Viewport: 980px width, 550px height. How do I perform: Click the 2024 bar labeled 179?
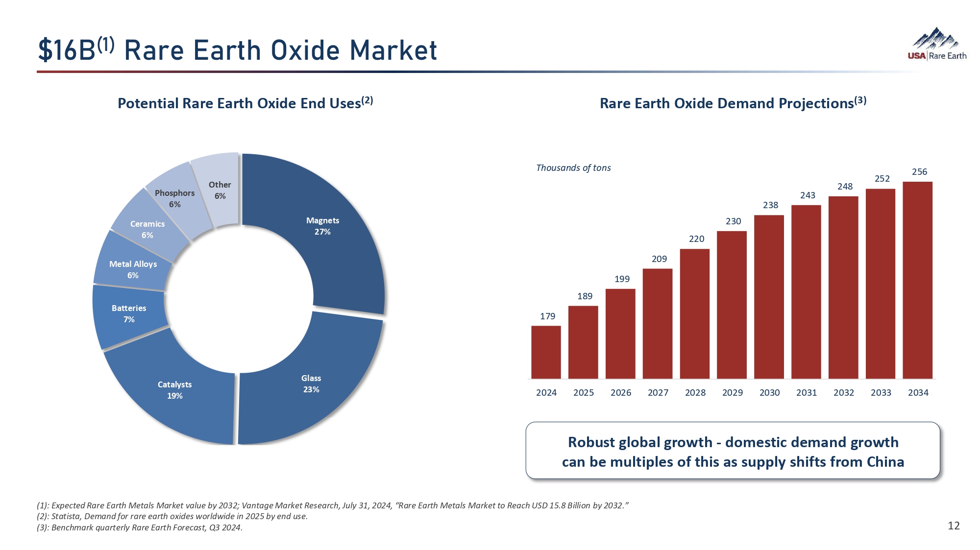pos(546,353)
